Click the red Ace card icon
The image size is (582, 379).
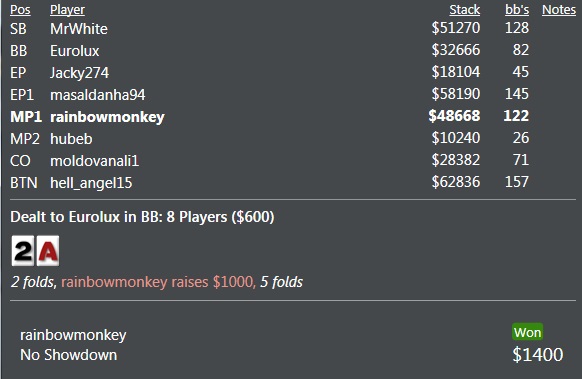[x=48, y=251]
